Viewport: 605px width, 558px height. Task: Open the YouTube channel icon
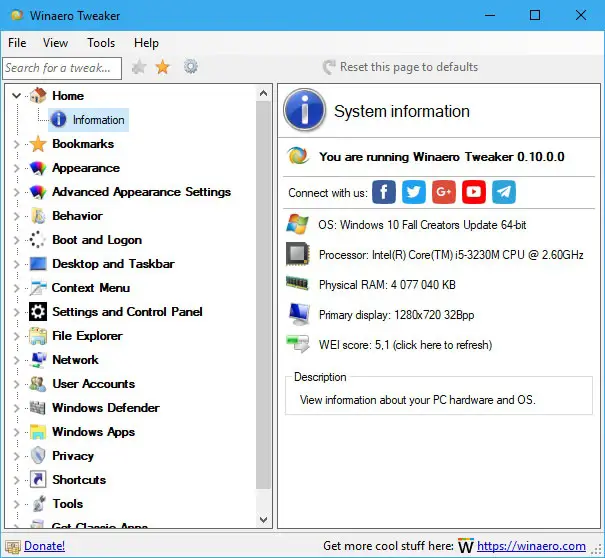tap(474, 192)
